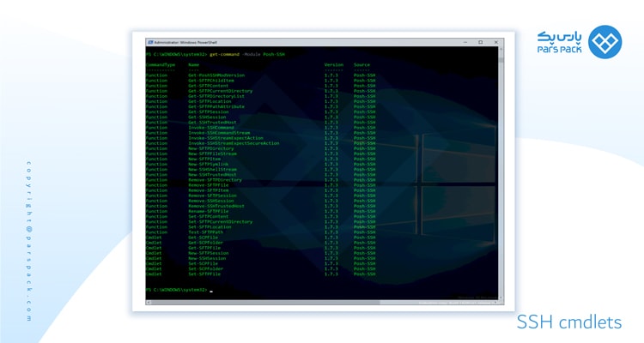Close the Windows PowerShell window

click(495, 42)
